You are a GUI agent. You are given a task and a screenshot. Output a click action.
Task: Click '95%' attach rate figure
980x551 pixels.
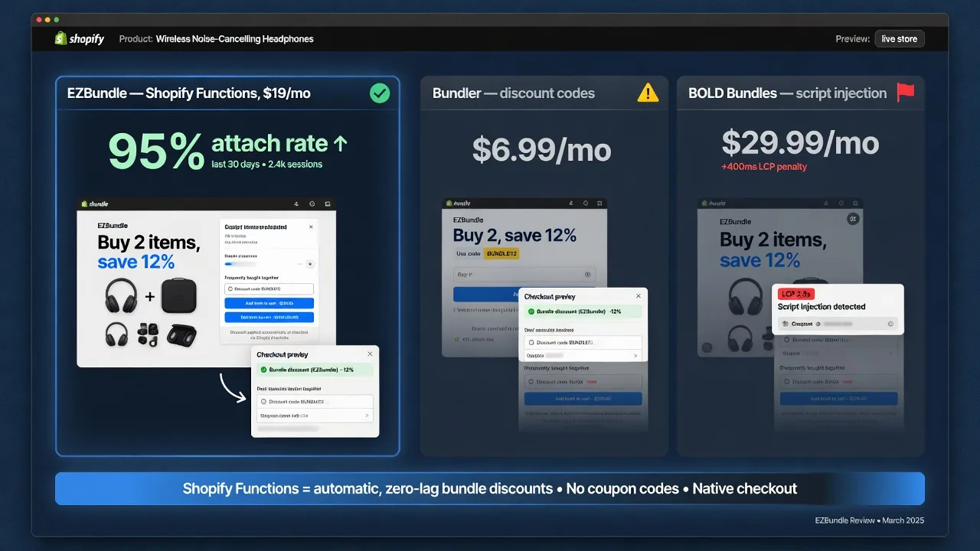pyautogui.click(x=156, y=152)
